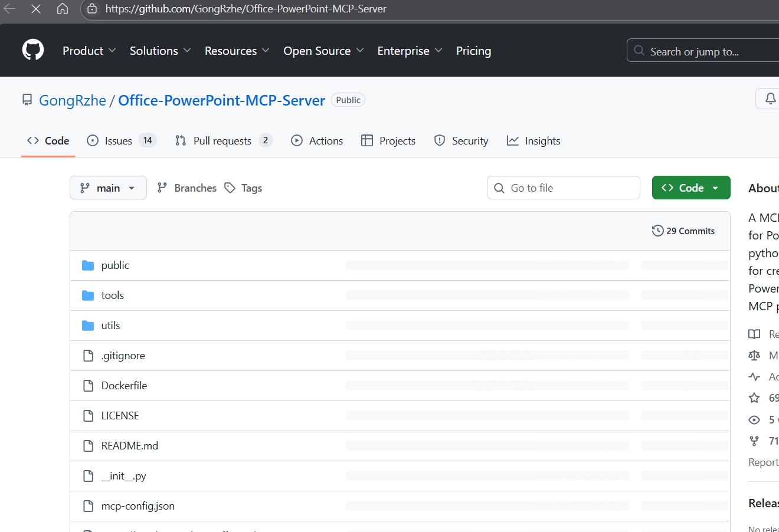Screen dimensions: 779x532
Task: Click the mcp-config.json file icon
Action: 88,506
